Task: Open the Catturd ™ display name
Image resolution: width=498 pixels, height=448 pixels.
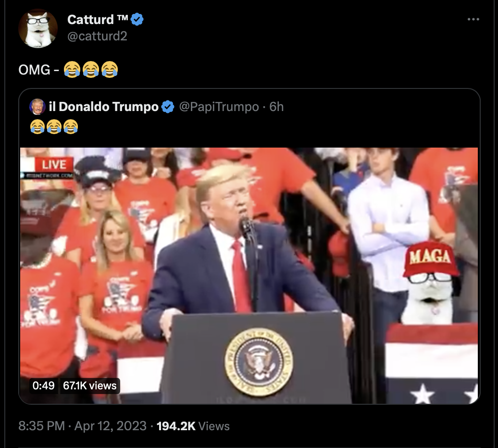Action: [x=98, y=20]
